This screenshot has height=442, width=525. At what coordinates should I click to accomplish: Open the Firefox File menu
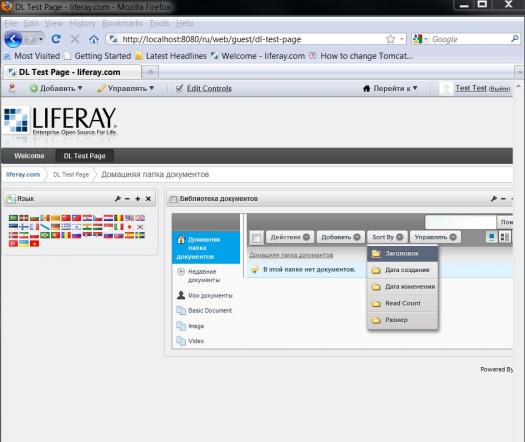(10, 23)
